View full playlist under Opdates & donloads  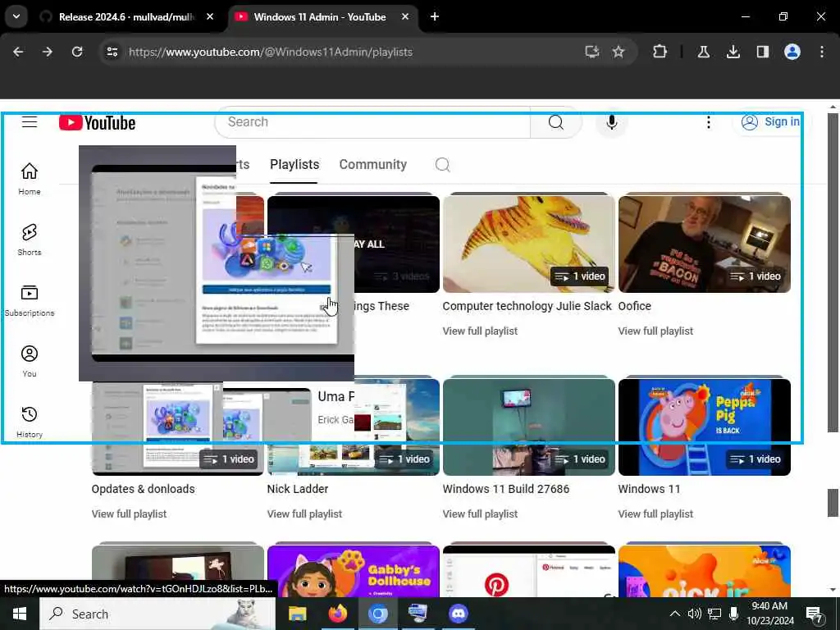[x=129, y=514]
